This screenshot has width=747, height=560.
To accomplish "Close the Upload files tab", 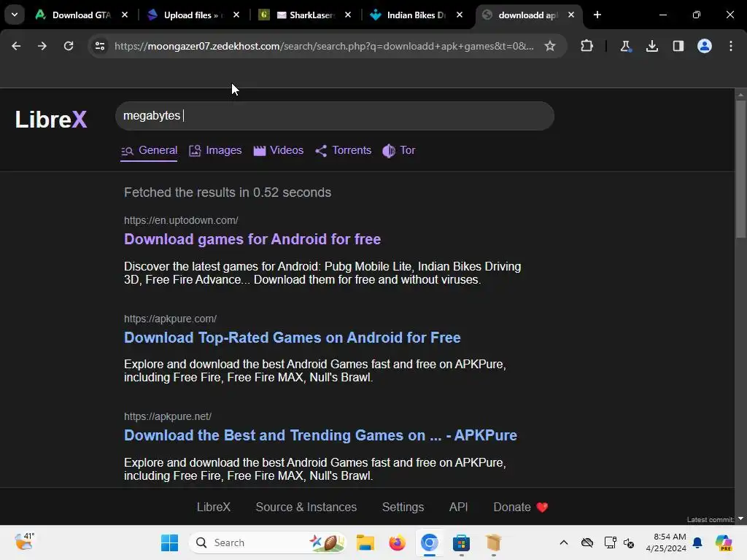I will click(x=236, y=15).
